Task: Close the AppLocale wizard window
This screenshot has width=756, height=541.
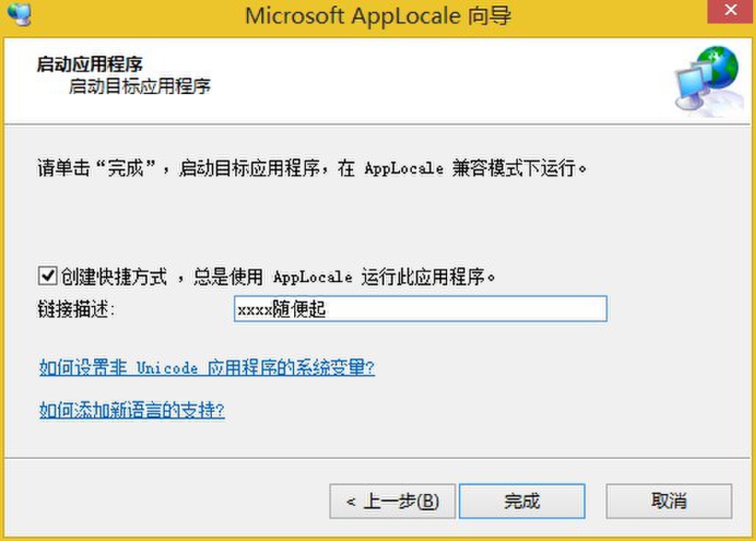Action: click(730, 10)
